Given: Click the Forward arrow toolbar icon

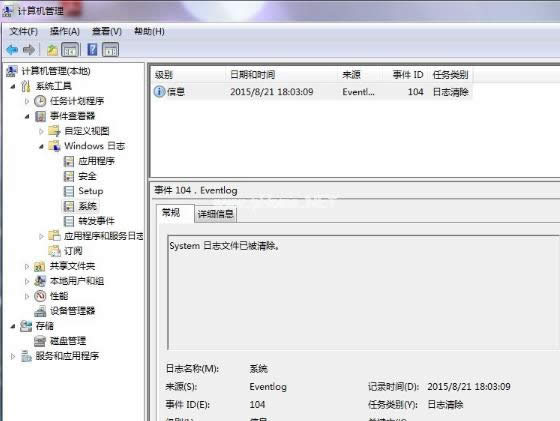Looking at the screenshot, I should click(x=29, y=49).
